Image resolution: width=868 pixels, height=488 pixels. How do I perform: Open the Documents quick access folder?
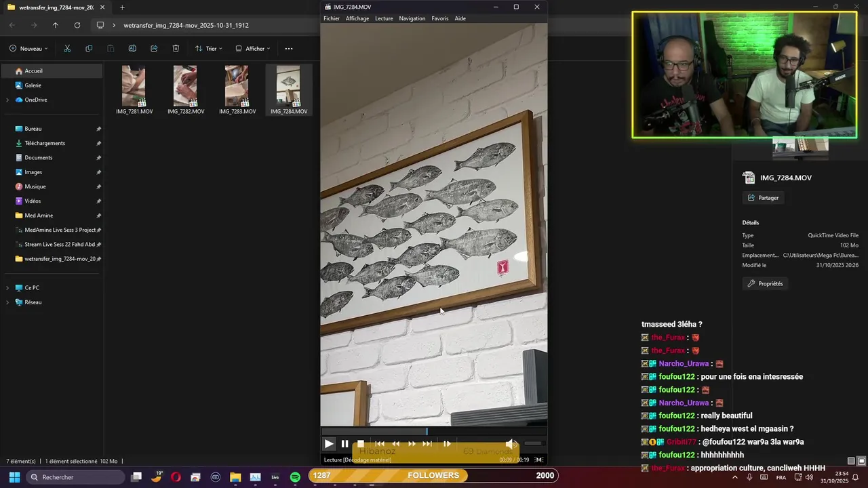tap(52, 157)
